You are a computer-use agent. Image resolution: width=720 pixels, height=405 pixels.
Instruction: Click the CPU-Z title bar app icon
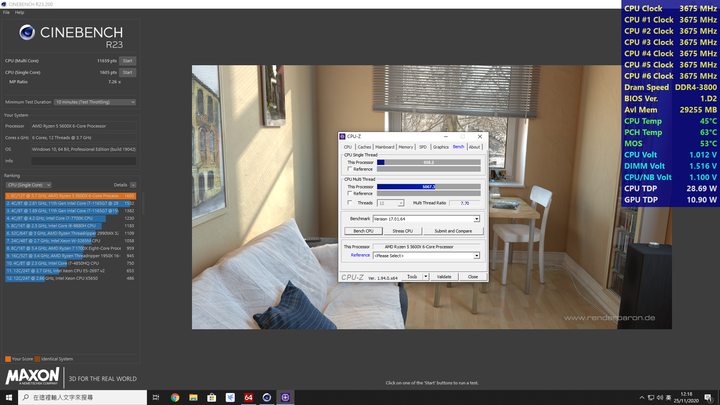coord(342,136)
